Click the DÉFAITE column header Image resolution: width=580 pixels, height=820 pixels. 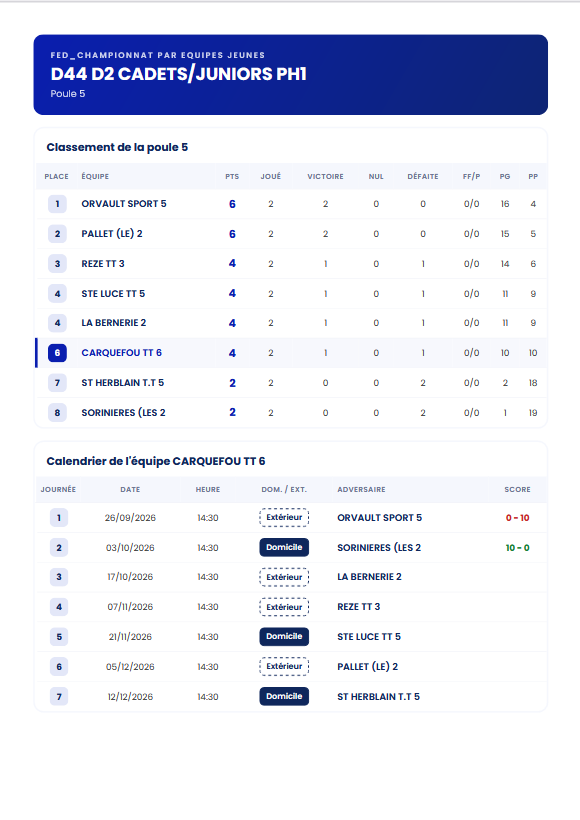423,177
